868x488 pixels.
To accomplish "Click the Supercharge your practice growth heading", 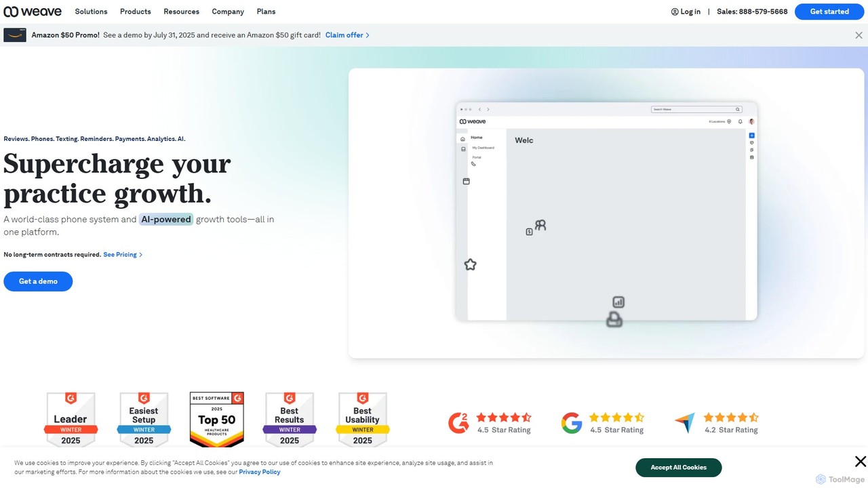I will point(117,179).
